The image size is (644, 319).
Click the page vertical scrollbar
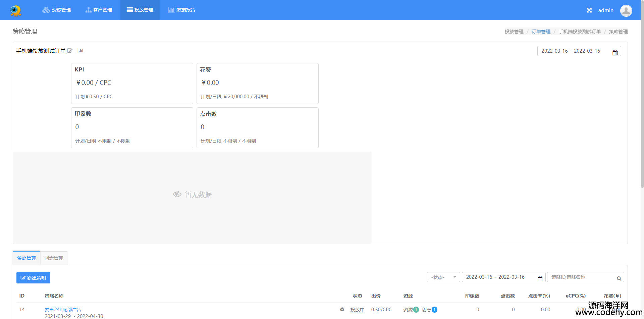coord(642,94)
